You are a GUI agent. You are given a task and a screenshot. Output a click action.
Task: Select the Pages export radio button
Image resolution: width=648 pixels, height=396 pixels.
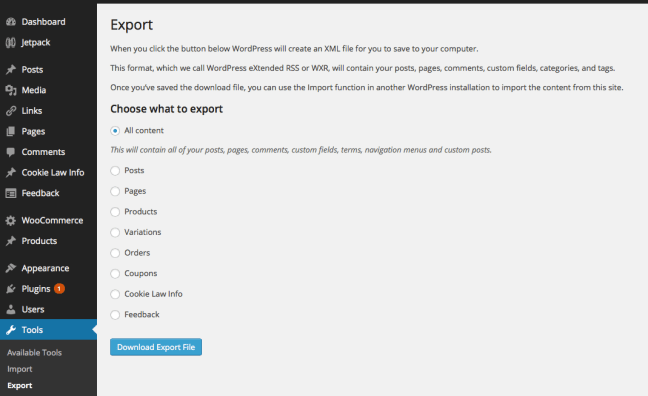115,191
